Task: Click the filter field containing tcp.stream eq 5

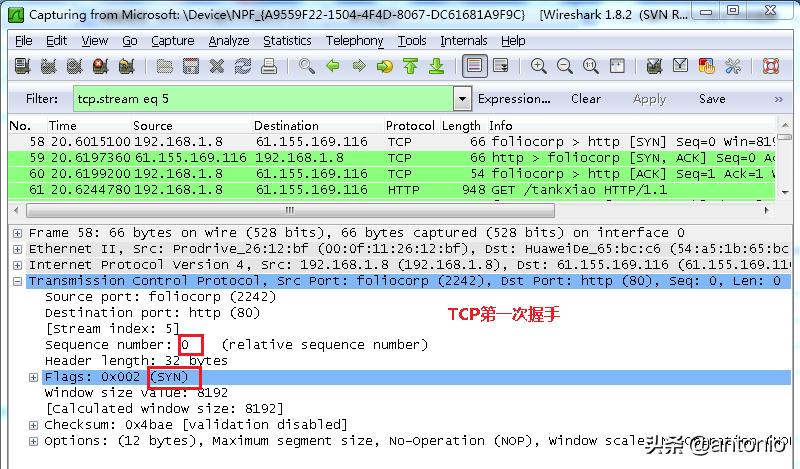Action: coord(263,98)
